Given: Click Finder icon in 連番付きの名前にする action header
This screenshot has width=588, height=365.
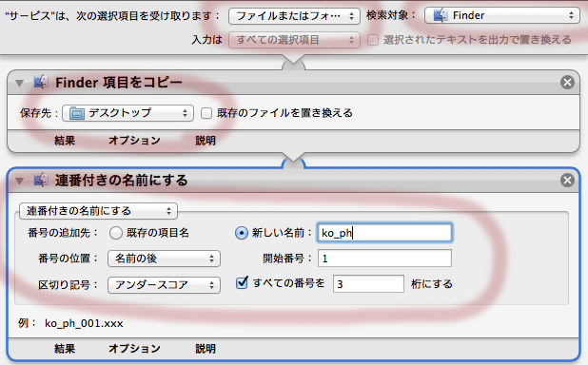Looking at the screenshot, I should pyautogui.click(x=41, y=180).
